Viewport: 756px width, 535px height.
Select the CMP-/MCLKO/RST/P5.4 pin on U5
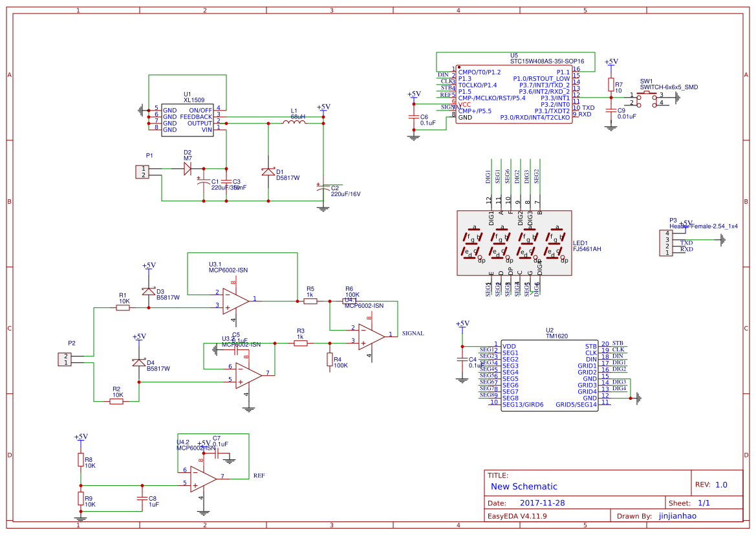(491, 98)
